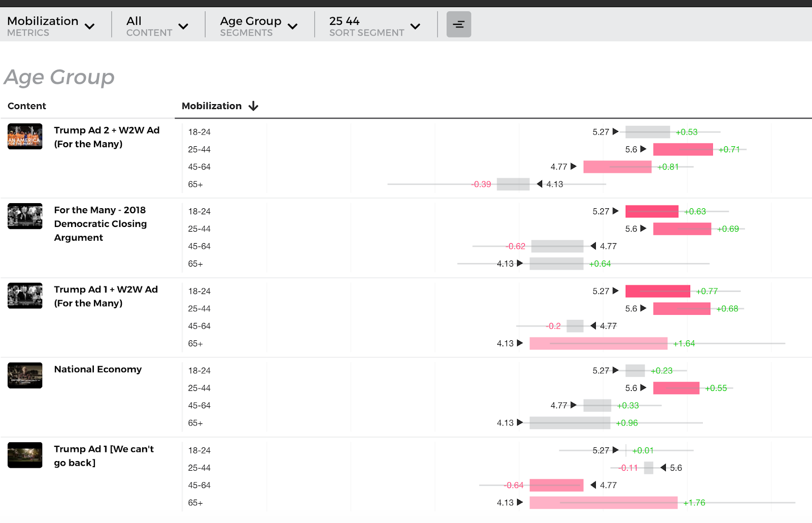Click the gray -0.39 bar for 65+
The width and height of the screenshot is (812, 523).
click(x=513, y=184)
